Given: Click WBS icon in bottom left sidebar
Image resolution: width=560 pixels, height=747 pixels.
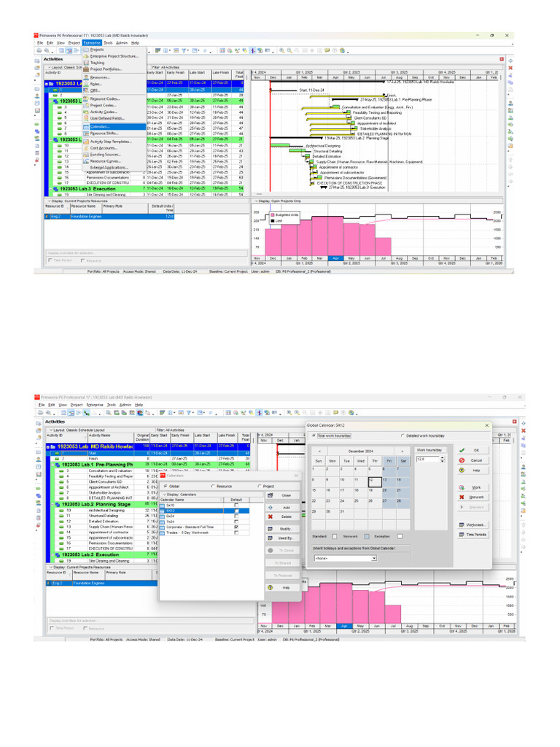Looking at the screenshot, I should click(38, 496).
